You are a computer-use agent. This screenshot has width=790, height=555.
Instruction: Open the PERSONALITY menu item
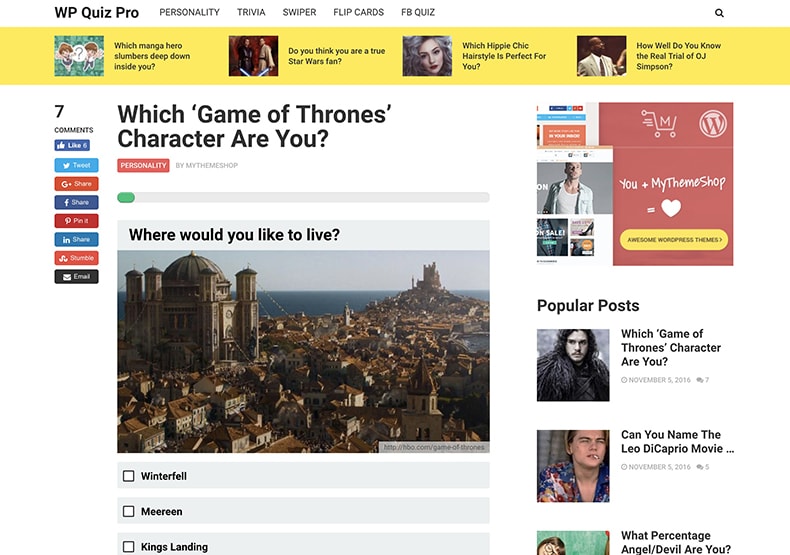[x=189, y=12]
